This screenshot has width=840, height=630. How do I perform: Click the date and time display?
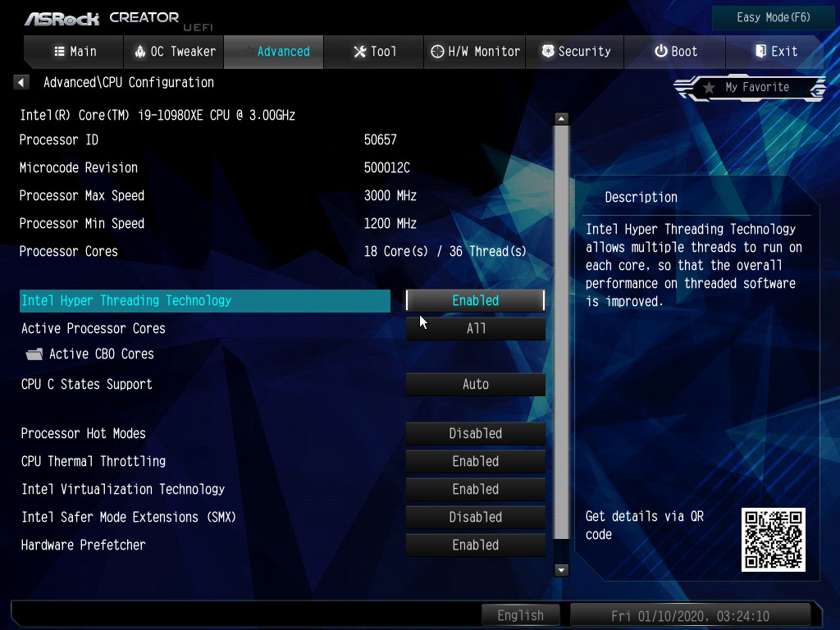pos(690,615)
